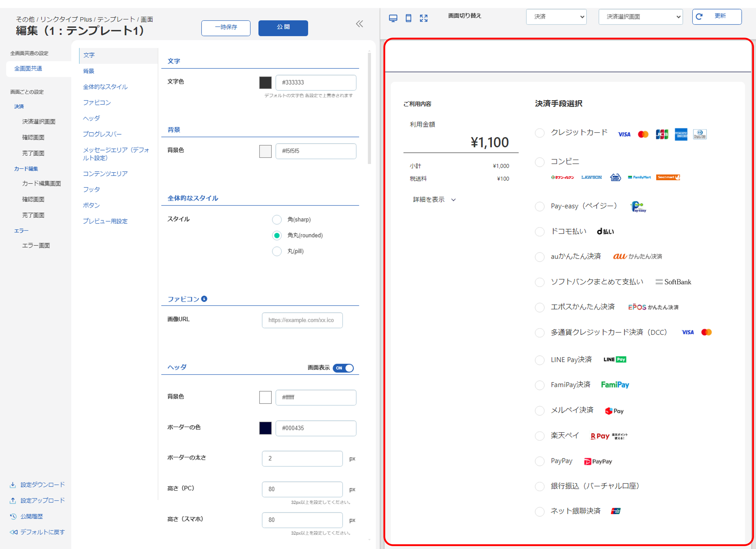Click the 画像URL input field
Image resolution: width=756 pixels, height=549 pixels.
tap(302, 320)
